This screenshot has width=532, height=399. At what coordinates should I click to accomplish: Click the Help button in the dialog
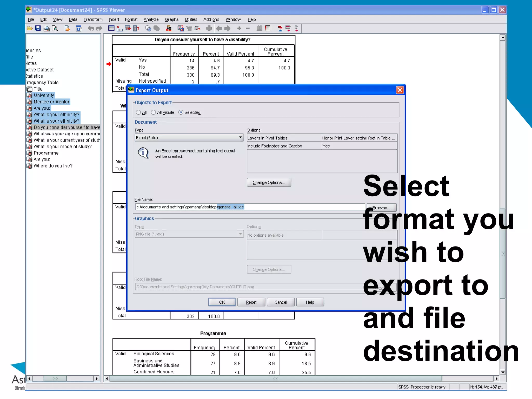point(310,302)
